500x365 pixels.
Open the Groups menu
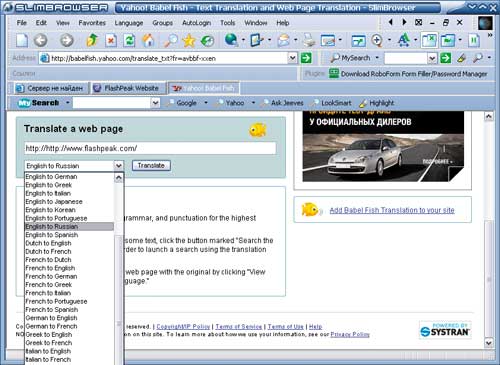[x=162, y=23]
